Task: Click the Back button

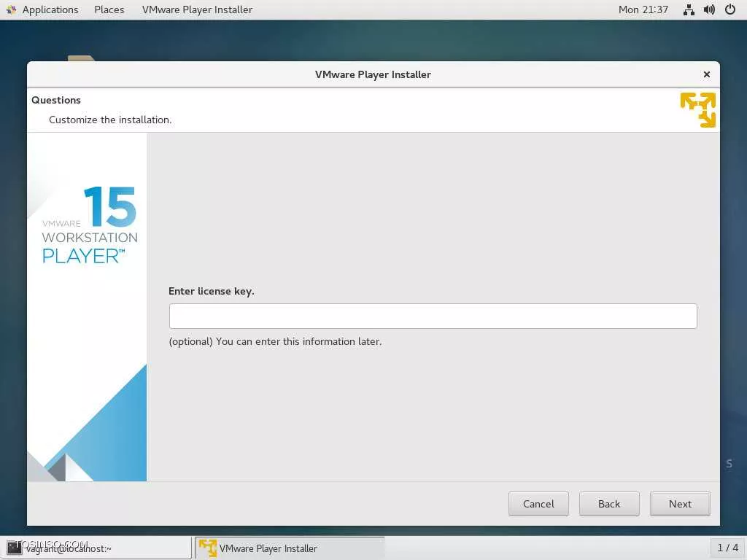Action: [609, 504]
